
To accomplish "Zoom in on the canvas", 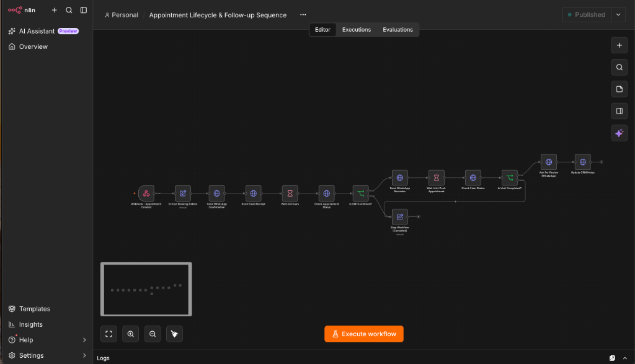I will 130,334.
